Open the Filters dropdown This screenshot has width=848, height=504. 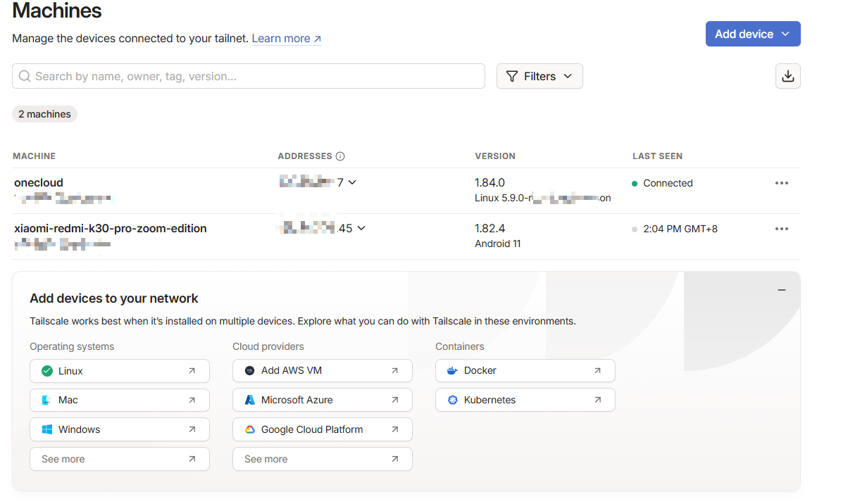[539, 76]
